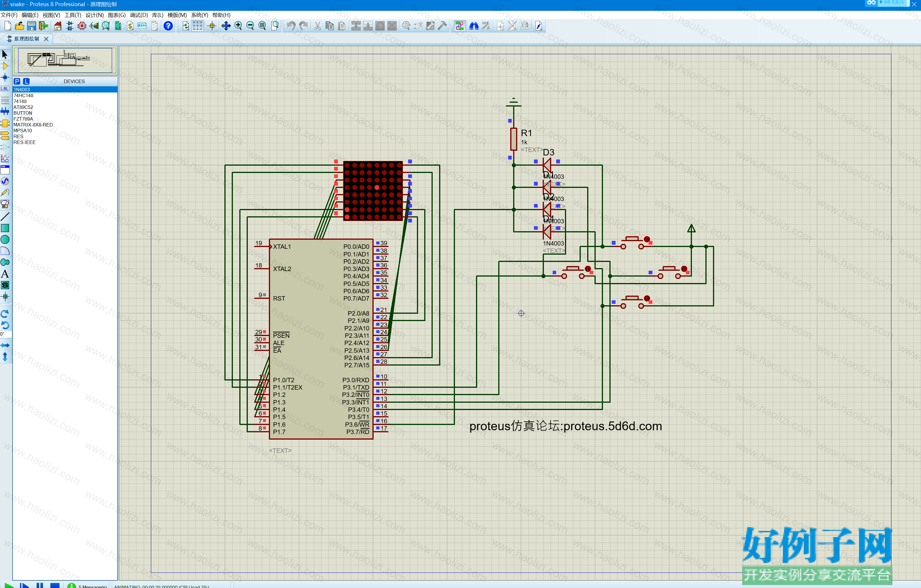Image resolution: width=921 pixels, height=588 pixels.
Task: Click the Zoom In magnifier icon
Action: (238, 26)
